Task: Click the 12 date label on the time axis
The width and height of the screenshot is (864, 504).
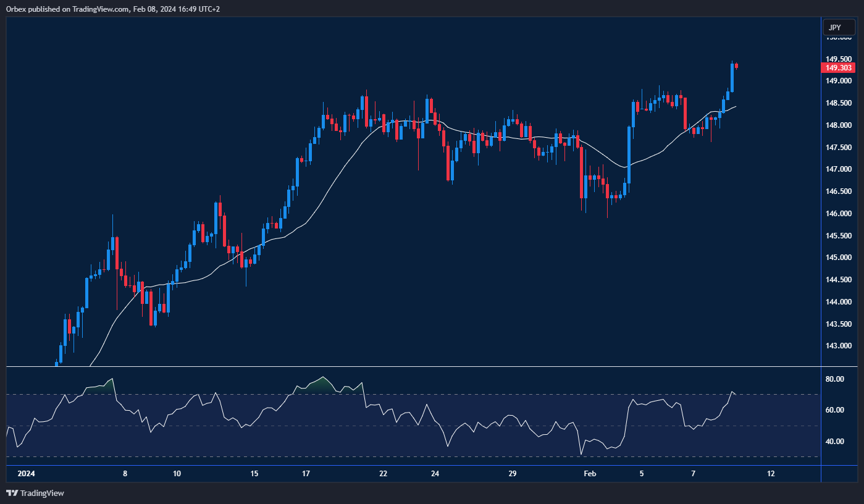Action: pyautogui.click(x=770, y=474)
